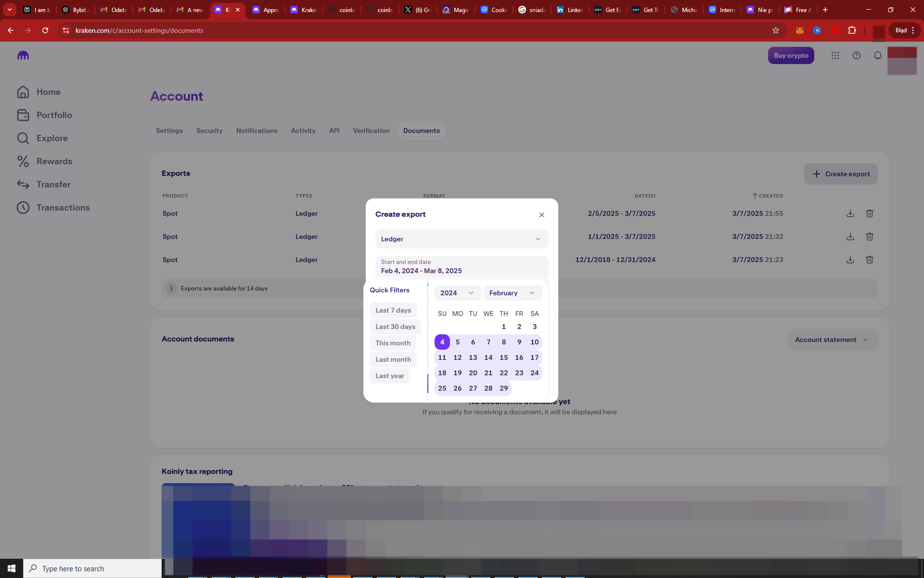This screenshot has height=578, width=924.
Task: Pick February 1 in the calendar
Action: [504, 327]
